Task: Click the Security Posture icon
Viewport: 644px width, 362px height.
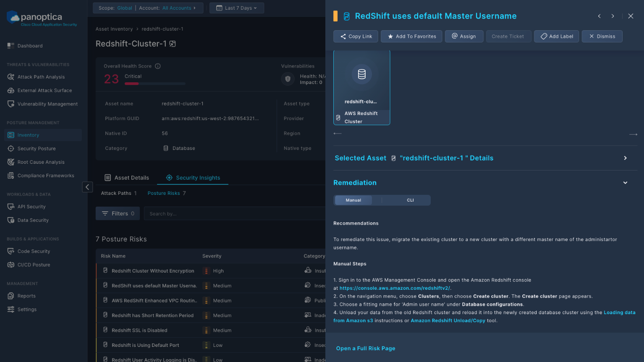Action: click(11, 149)
